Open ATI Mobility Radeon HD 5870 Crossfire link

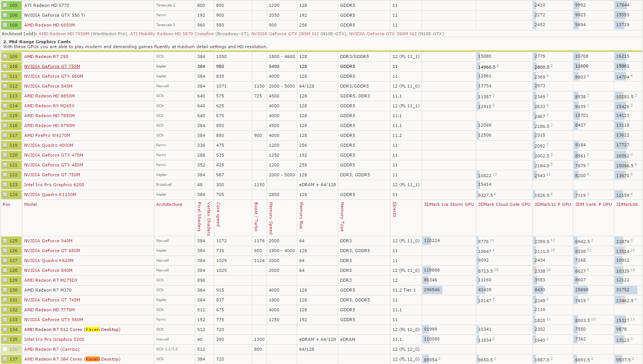click(172, 34)
